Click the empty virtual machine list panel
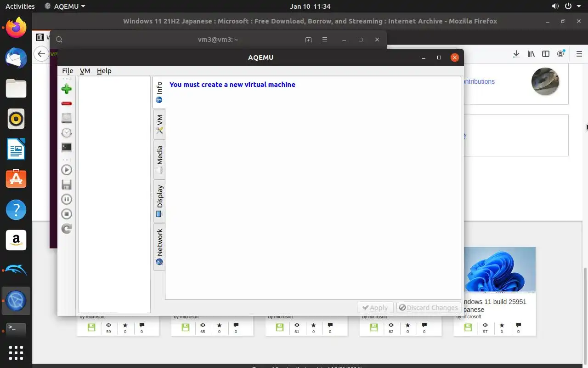Viewport: 588px width, 368px height. [114, 195]
